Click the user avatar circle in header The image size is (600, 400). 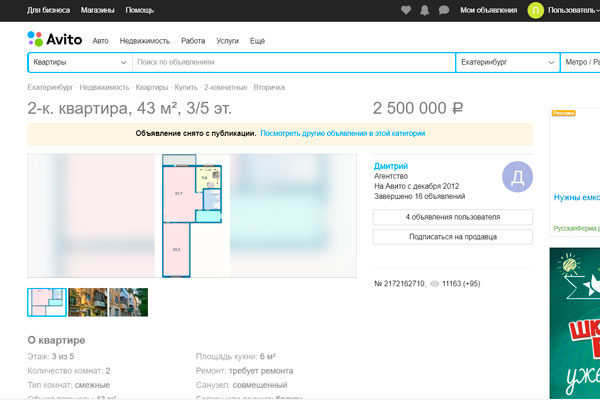[536, 10]
